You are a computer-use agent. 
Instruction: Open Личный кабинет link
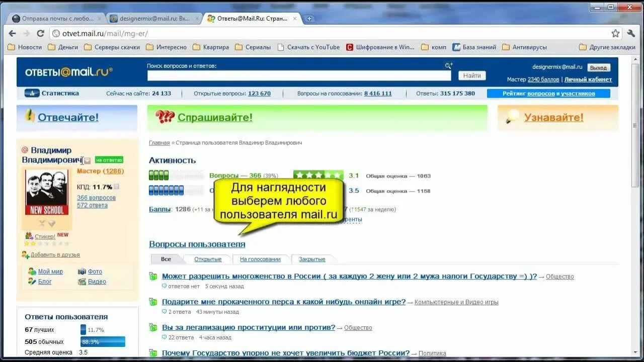(x=588, y=79)
